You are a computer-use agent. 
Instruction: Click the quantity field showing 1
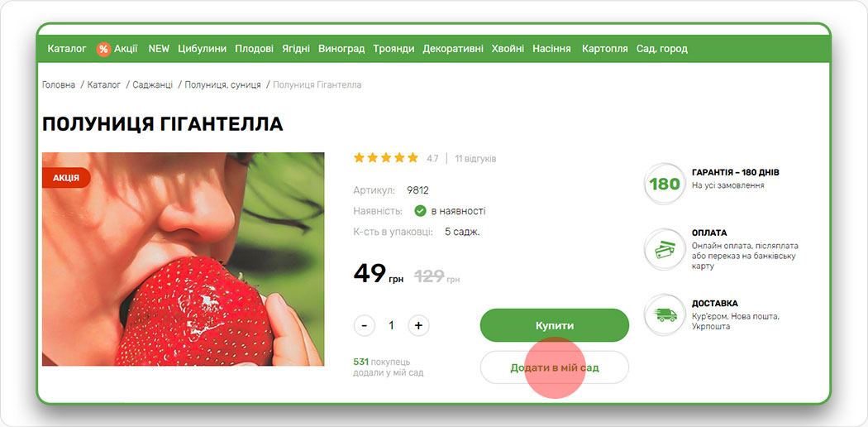[391, 326]
